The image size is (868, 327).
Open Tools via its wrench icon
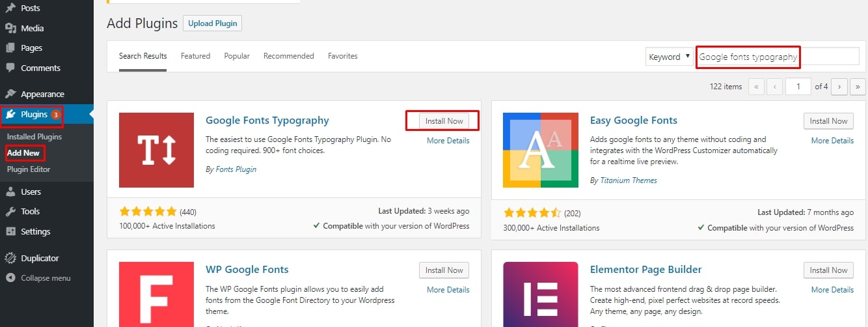point(10,211)
